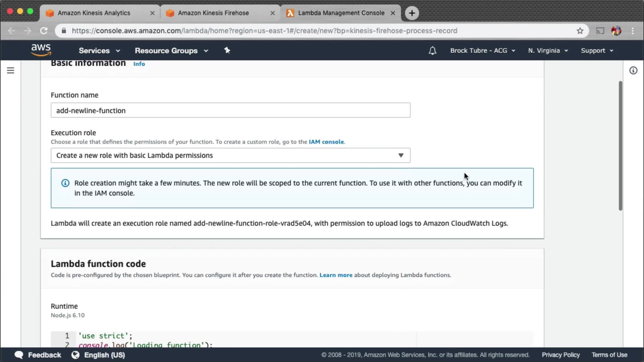
Task: Open the IAM console link
Action: [326, 142]
